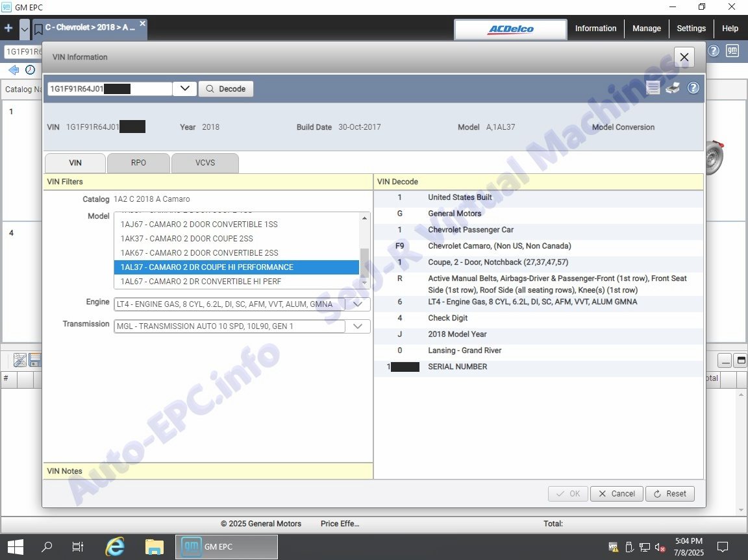Screen dimensions: 748x560
Task: Click the notes list icon beside printer
Action: 653,88
